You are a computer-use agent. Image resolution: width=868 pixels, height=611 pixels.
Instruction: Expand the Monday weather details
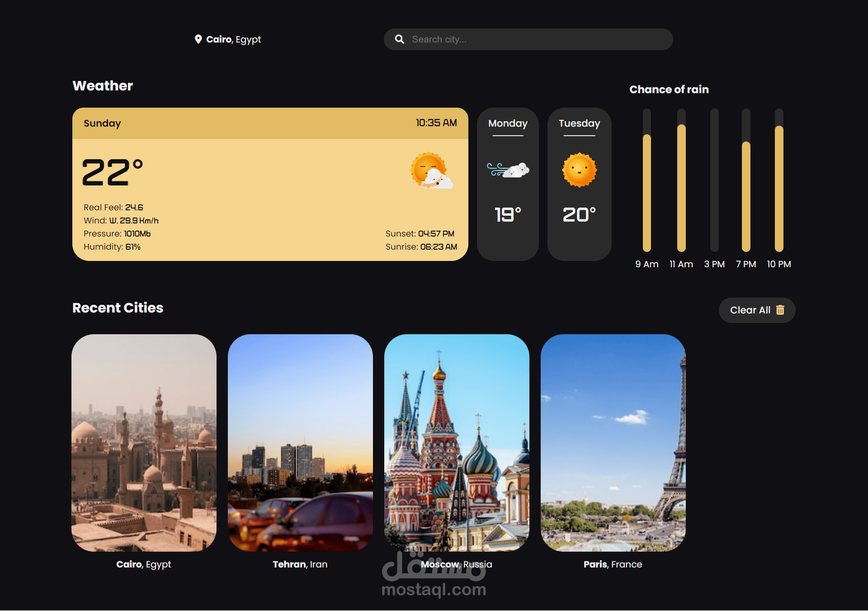[x=508, y=184]
